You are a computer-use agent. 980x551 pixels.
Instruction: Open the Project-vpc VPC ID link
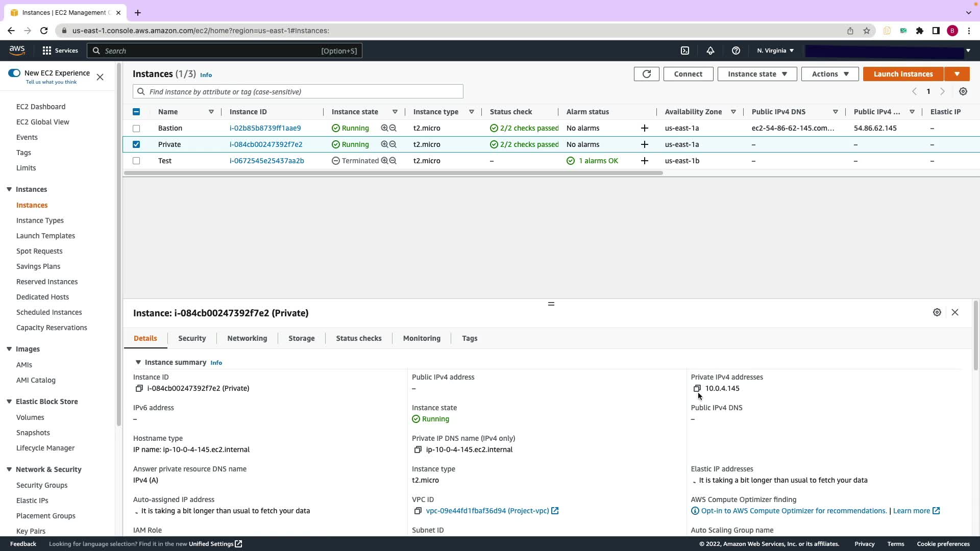pyautogui.click(x=487, y=511)
